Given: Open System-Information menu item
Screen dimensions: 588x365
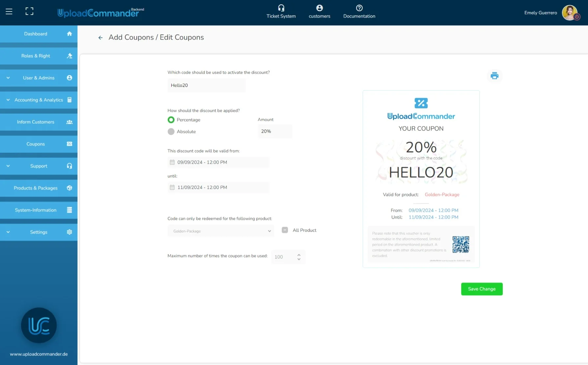Looking at the screenshot, I should (x=39, y=210).
